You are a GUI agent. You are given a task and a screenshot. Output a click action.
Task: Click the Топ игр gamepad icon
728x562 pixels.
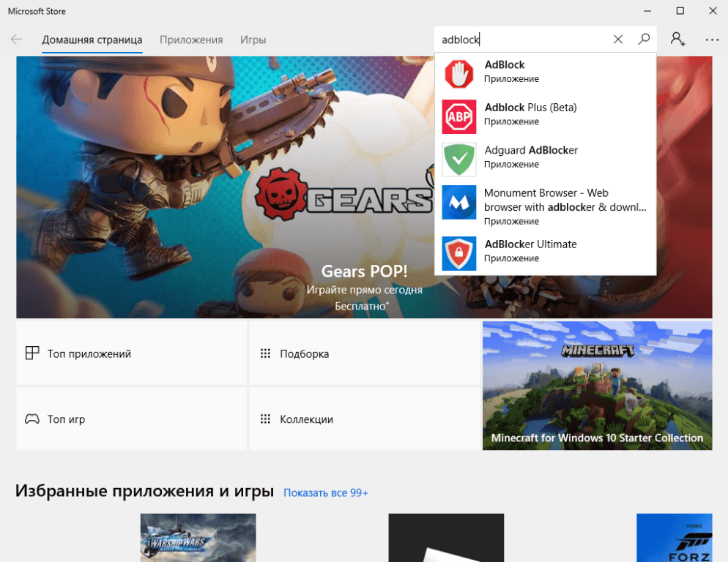pos(32,419)
